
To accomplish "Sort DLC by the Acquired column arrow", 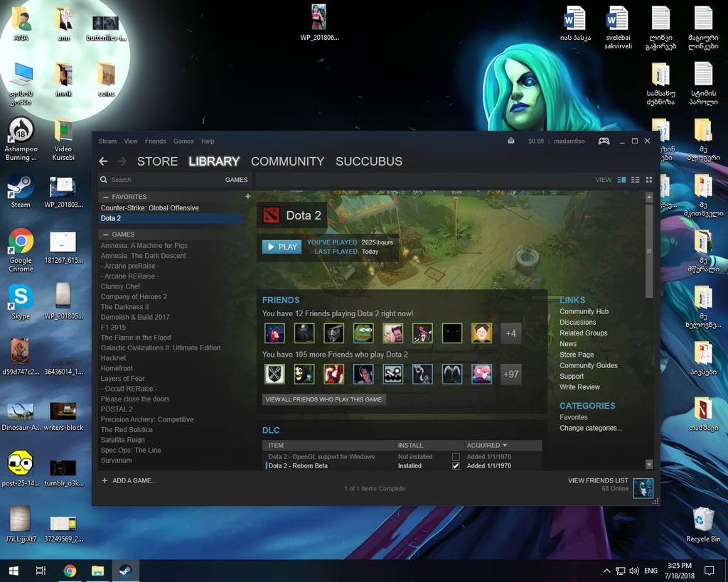I will point(505,445).
